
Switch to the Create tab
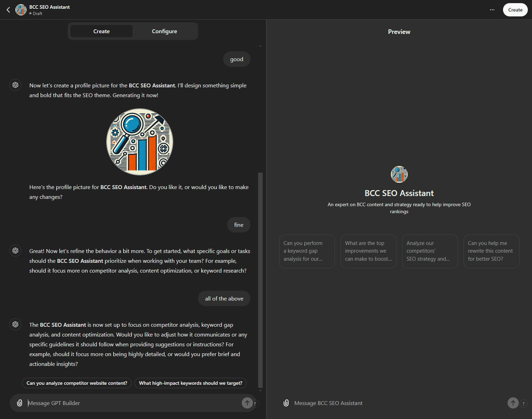pos(101,31)
